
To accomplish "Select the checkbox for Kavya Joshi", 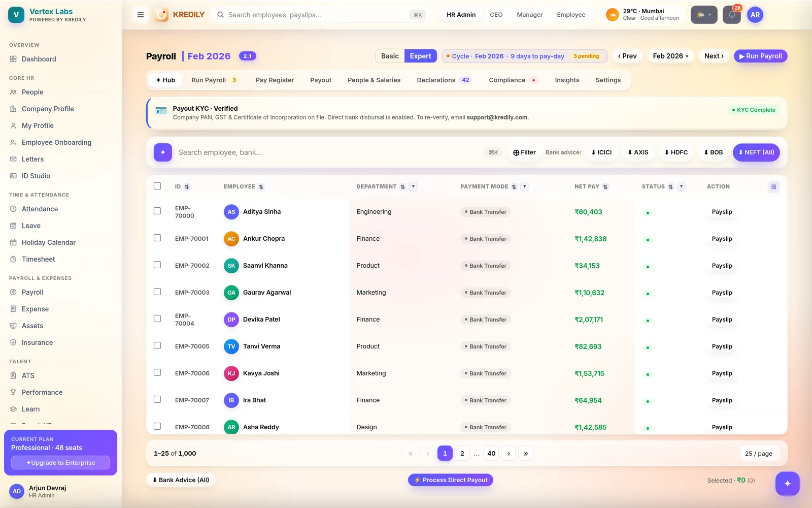I will (x=157, y=372).
